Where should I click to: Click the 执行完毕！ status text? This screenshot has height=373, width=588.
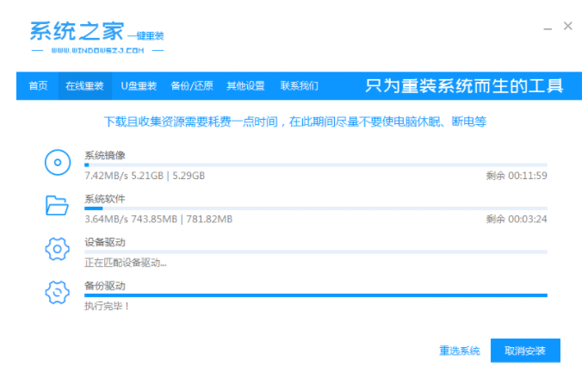108,306
